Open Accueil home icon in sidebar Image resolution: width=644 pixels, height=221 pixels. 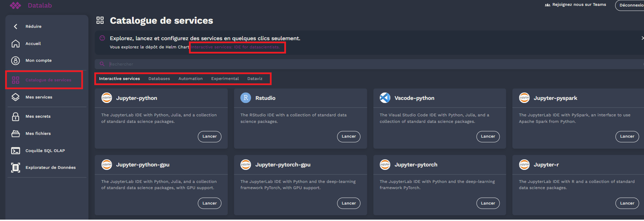coord(15,44)
